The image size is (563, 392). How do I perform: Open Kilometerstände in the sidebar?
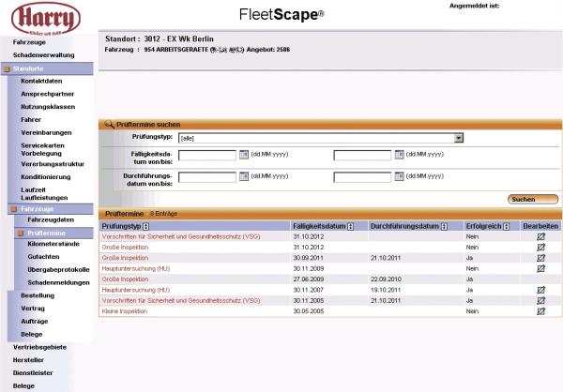coord(53,244)
